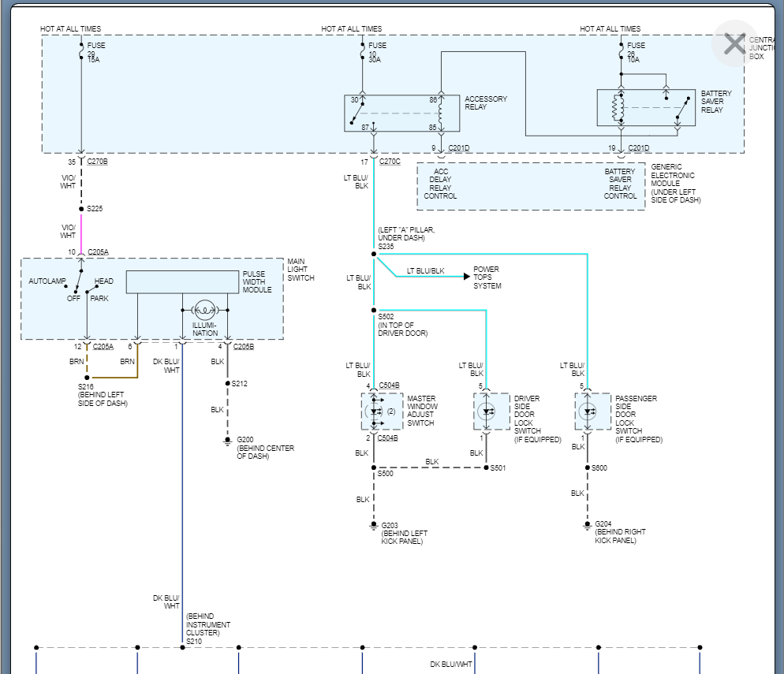Click the Illumination lamp symbol
The height and width of the screenshot is (674, 784).
click(204, 308)
